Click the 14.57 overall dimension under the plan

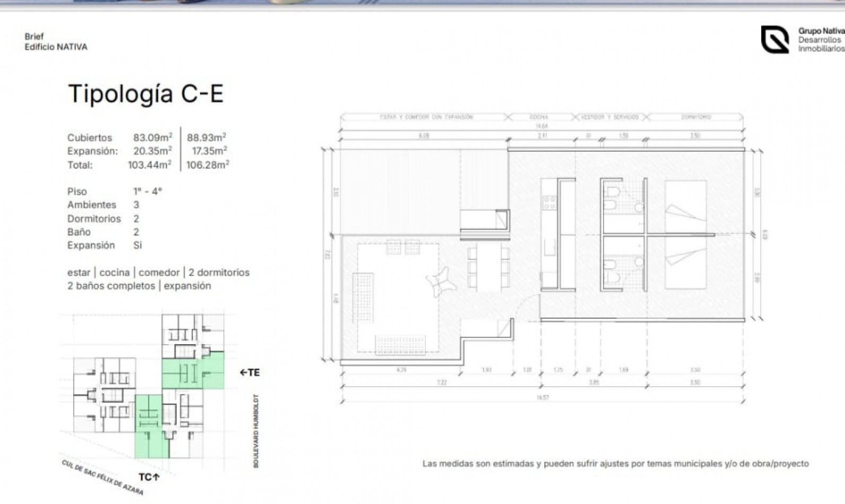[x=542, y=397]
